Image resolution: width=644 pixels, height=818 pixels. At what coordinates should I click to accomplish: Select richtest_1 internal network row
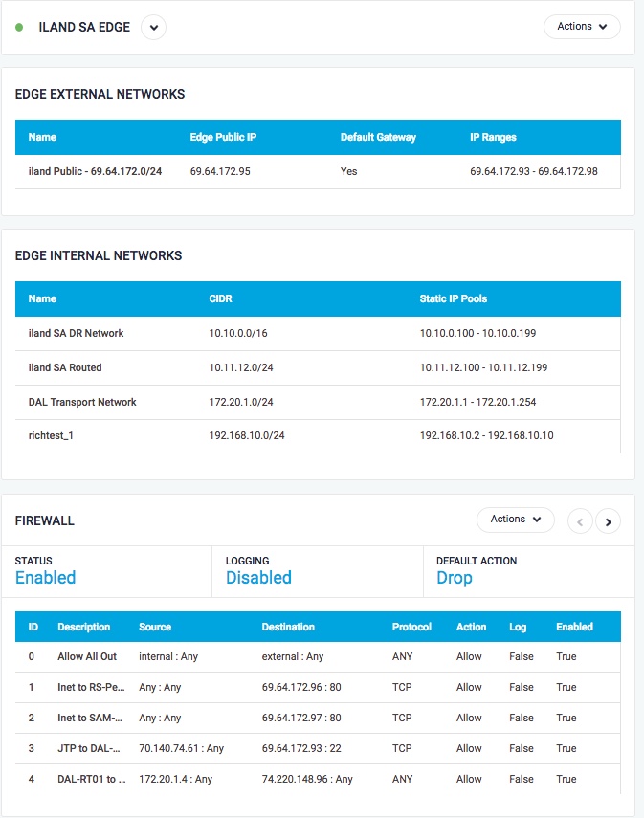318,436
